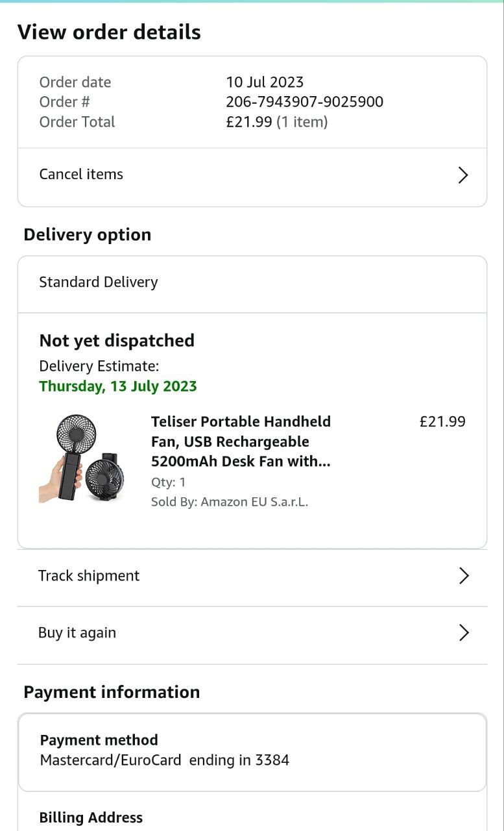Click the order date 10 Jul 2023
The height and width of the screenshot is (831, 504).
pos(265,82)
